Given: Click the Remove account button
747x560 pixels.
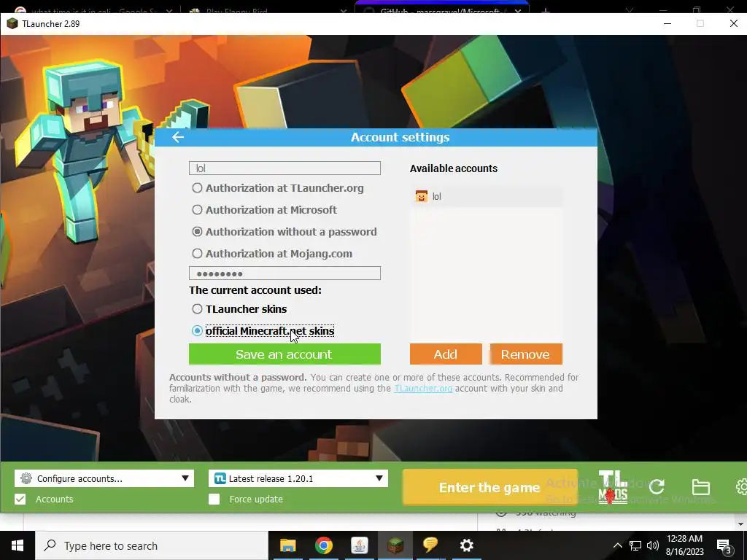Looking at the screenshot, I should [x=525, y=354].
